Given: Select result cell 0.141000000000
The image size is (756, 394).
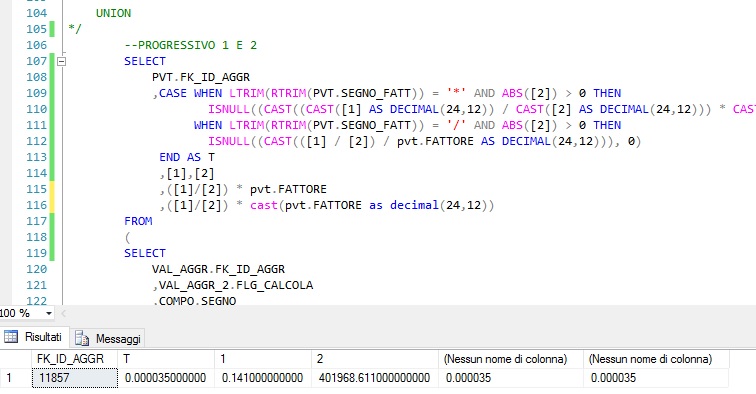Looking at the screenshot, I should click(263, 378).
